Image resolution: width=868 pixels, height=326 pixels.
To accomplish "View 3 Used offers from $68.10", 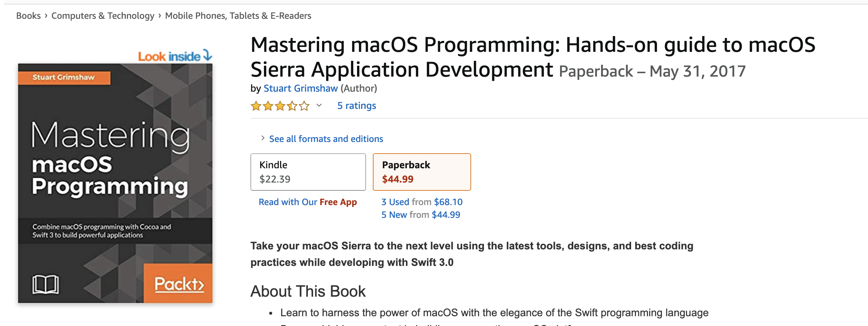I will pyautogui.click(x=422, y=202).
